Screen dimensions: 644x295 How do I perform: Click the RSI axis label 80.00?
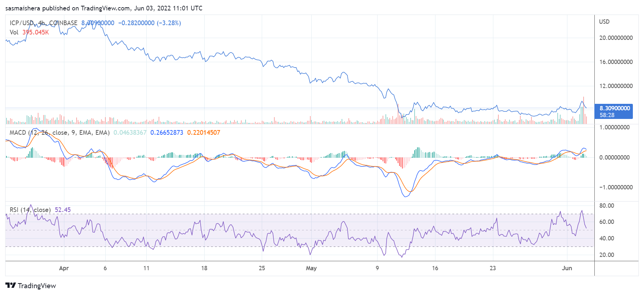[x=607, y=206]
